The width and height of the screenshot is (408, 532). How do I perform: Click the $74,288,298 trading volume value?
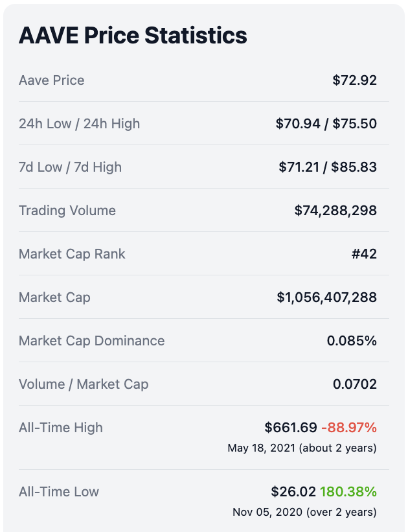coord(335,211)
